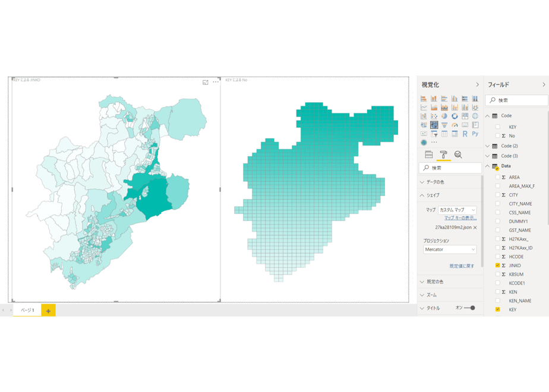Click the line chart visualization icon
This screenshot has width=549, height=392.
click(424, 107)
